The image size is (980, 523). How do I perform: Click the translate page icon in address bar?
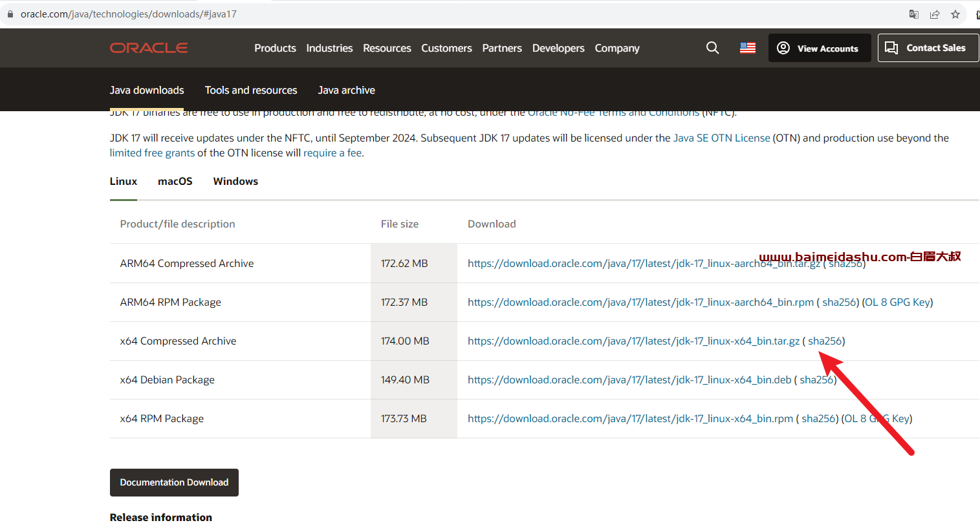point(914,14)
